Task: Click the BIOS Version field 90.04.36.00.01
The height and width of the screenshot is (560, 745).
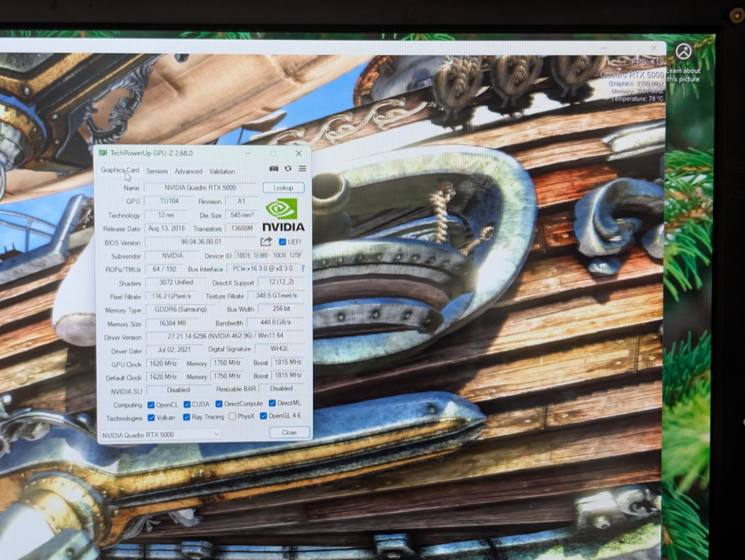Action: coord(201,242)
